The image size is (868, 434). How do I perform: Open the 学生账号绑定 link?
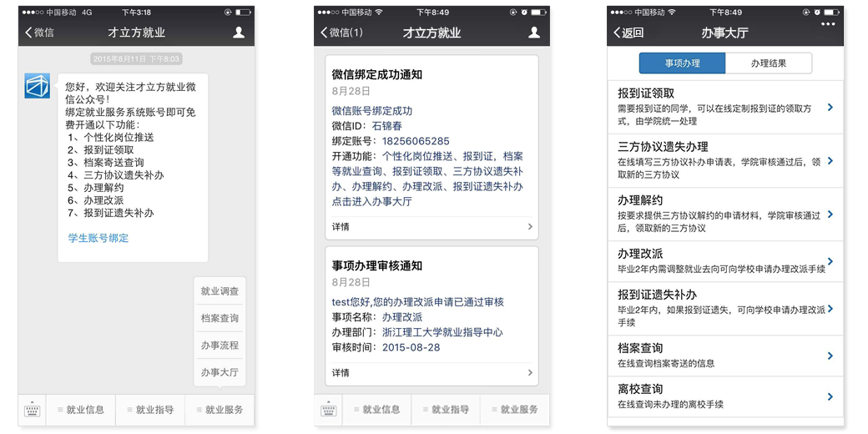[x=98, y=238]
